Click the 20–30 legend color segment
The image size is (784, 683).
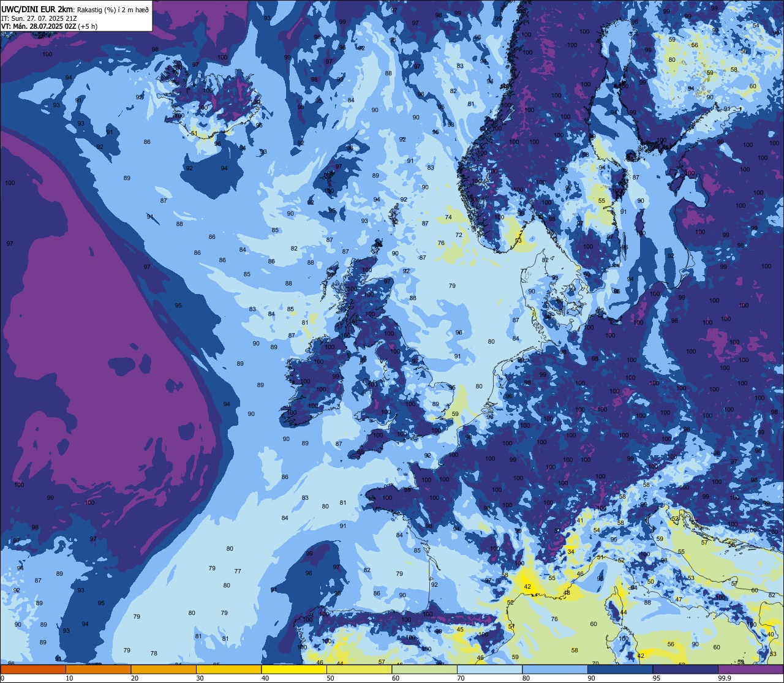[x=164, y=670]
